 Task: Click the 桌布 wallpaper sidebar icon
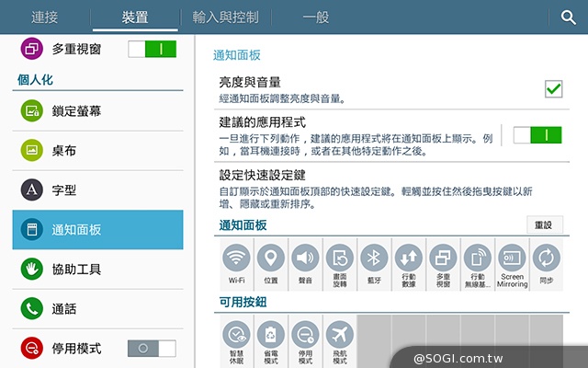coord(32,150)
